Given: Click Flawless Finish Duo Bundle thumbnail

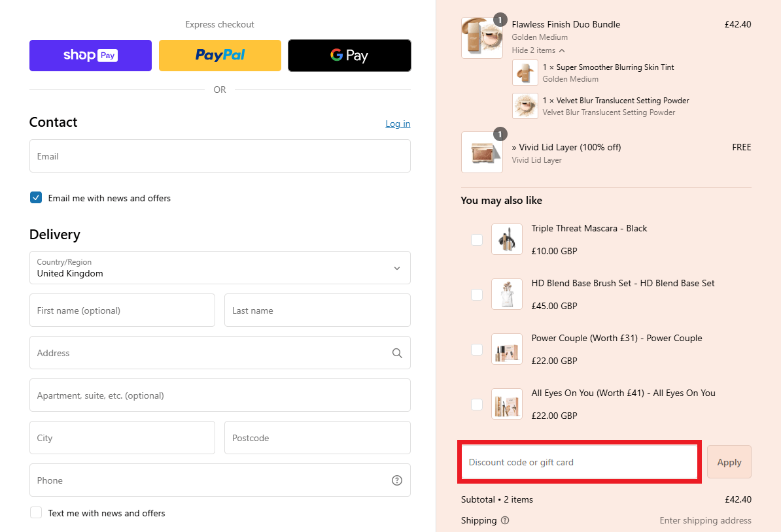Looking at the screenshot, I should (x=481, y=38).
